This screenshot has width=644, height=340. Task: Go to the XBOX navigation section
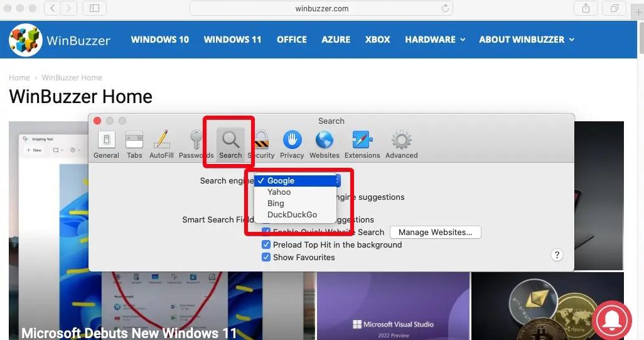pyautogui.click(x=377, y=40)
